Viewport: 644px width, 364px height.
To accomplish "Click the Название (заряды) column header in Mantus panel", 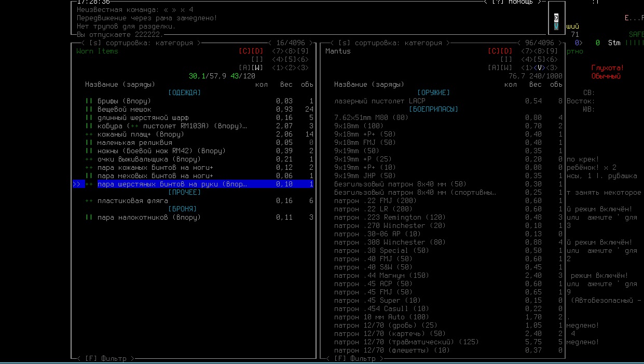I will pos(369,85).
